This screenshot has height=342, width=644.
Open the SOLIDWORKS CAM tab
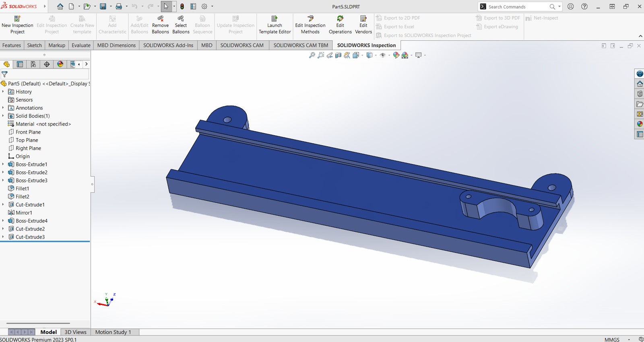[242, 45]
